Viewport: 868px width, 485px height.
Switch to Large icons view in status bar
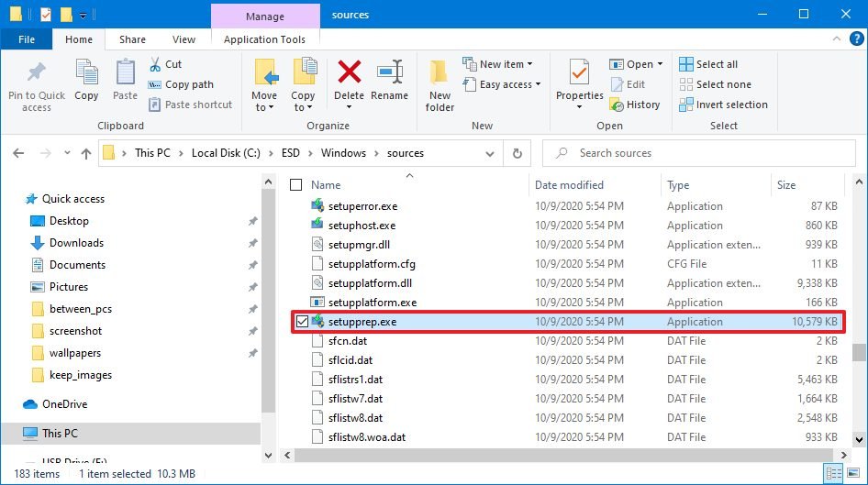[853, 473]
